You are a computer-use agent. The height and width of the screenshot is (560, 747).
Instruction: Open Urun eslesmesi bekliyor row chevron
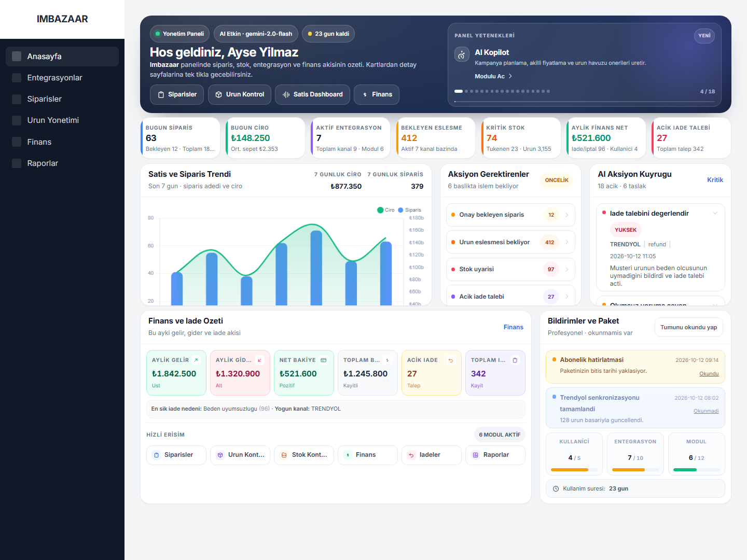coord(566,242)
